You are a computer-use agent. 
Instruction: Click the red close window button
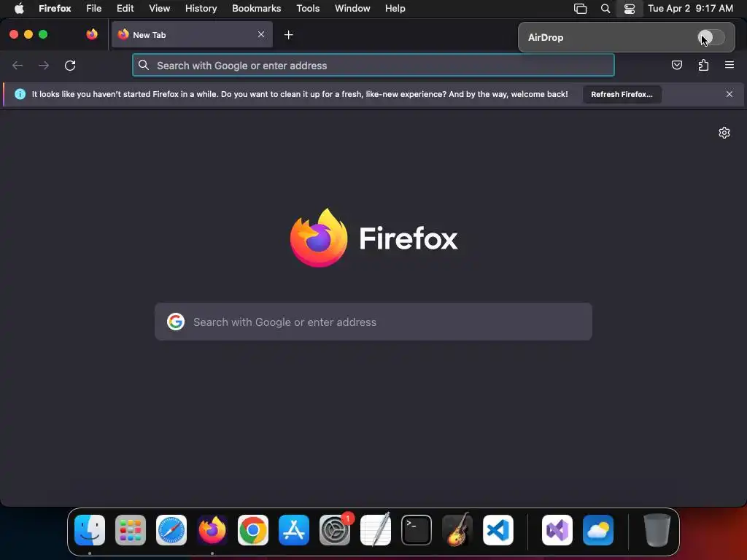tap(14, 34)
